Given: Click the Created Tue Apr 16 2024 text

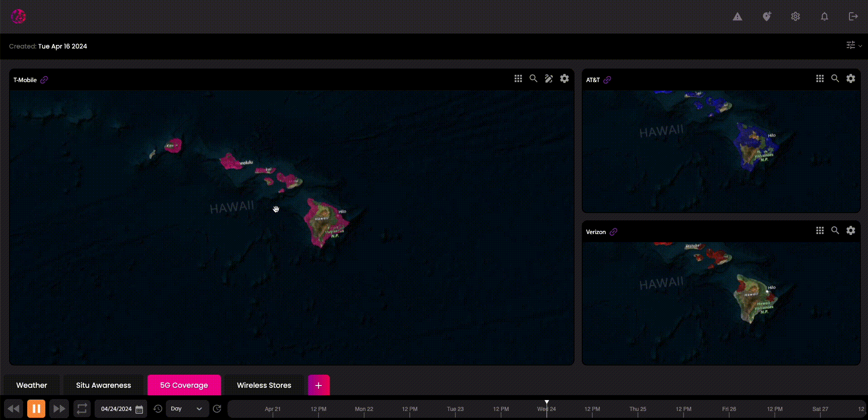Looking at the screenshot, I should point(48,46).
